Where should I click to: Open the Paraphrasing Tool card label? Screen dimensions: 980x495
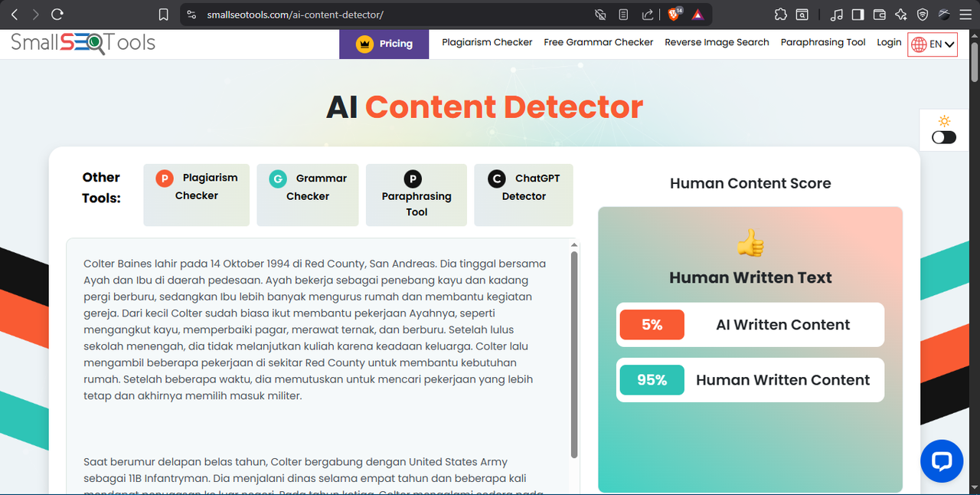point(416,204)
